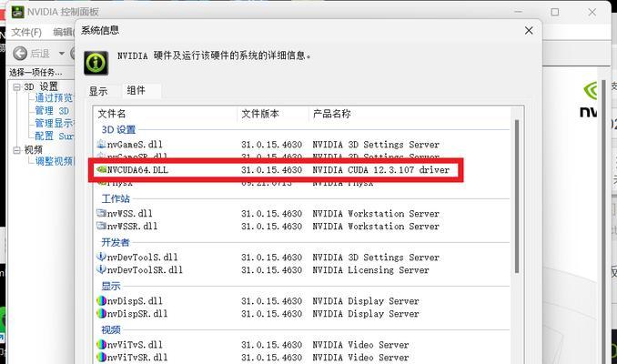Select 通过预览 tree item in 3D settings

[54, 97]
